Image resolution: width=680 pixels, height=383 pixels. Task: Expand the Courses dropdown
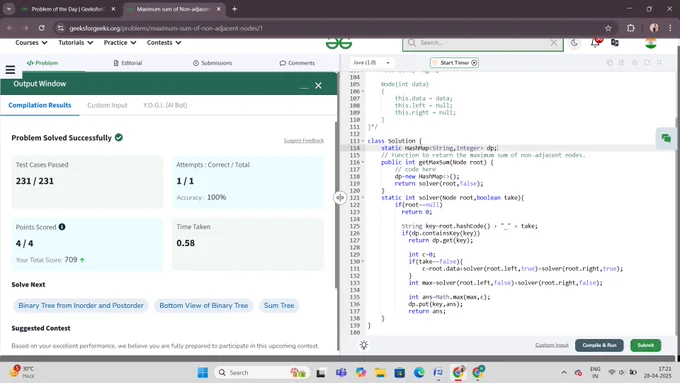click(31, 43)
